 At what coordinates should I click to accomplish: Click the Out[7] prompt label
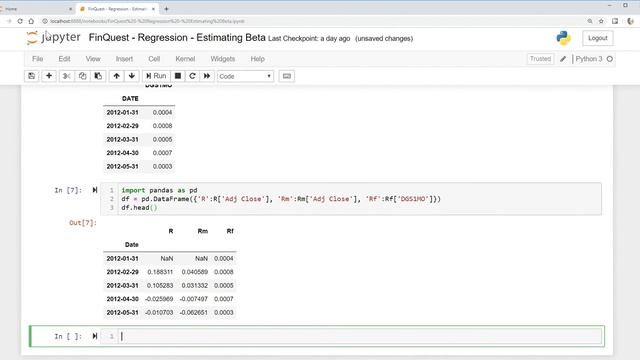tap(83, 222)
